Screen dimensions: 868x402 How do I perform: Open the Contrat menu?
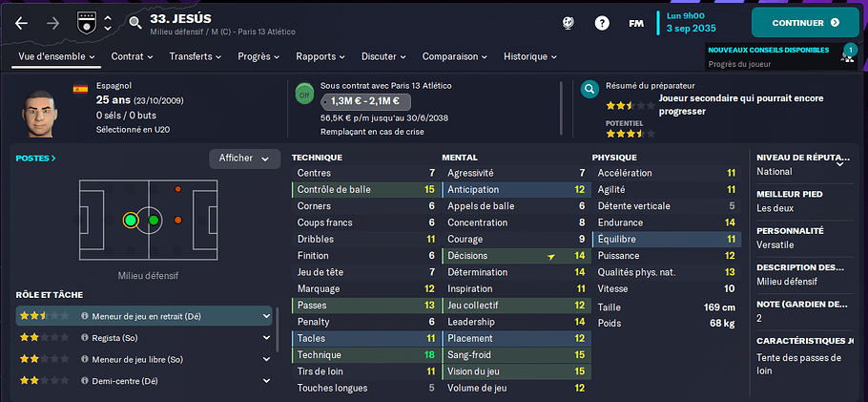coord(132,56)
